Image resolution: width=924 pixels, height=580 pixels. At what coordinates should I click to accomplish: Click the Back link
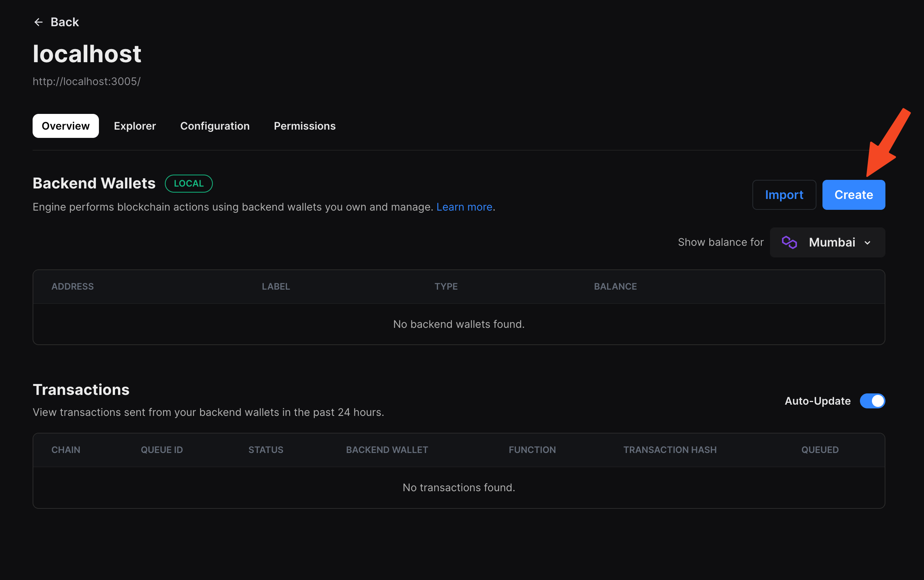[x=64, y=22]
